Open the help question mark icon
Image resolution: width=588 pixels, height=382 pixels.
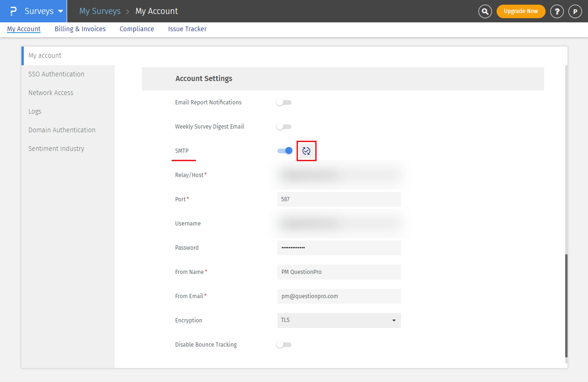coord(557,11)
